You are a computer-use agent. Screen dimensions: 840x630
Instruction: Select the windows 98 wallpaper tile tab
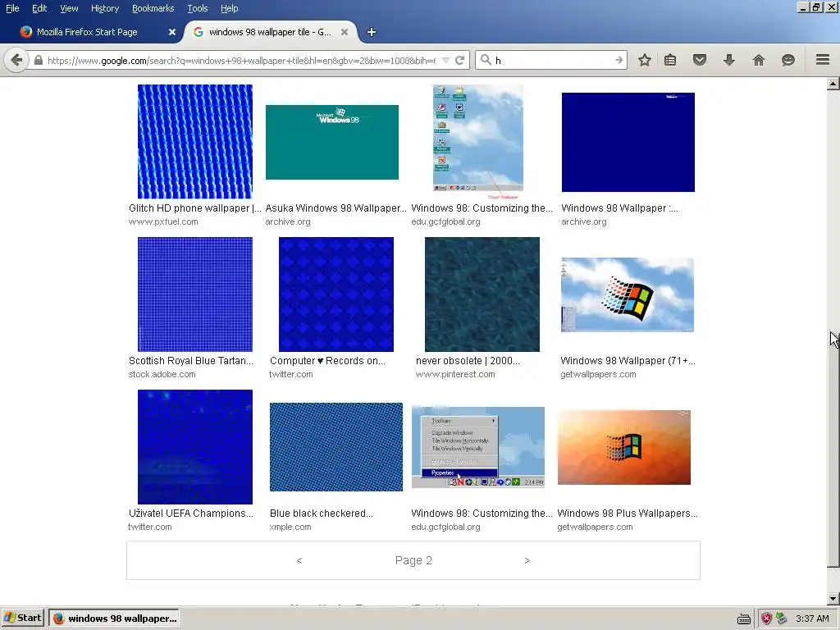[271, 32]
